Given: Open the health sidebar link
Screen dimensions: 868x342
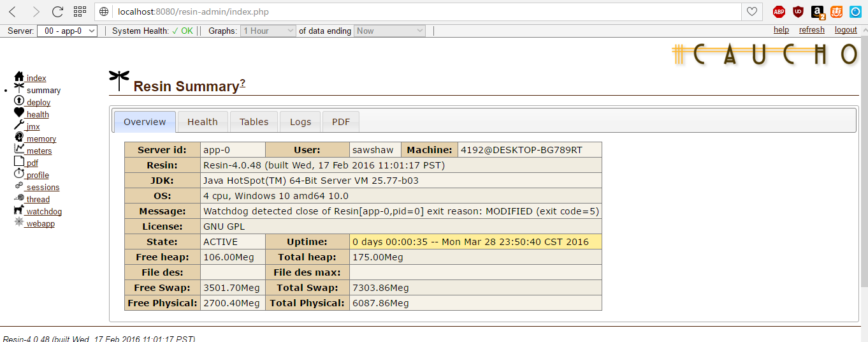Looking at the screenshot, I should tap(38, 114).
